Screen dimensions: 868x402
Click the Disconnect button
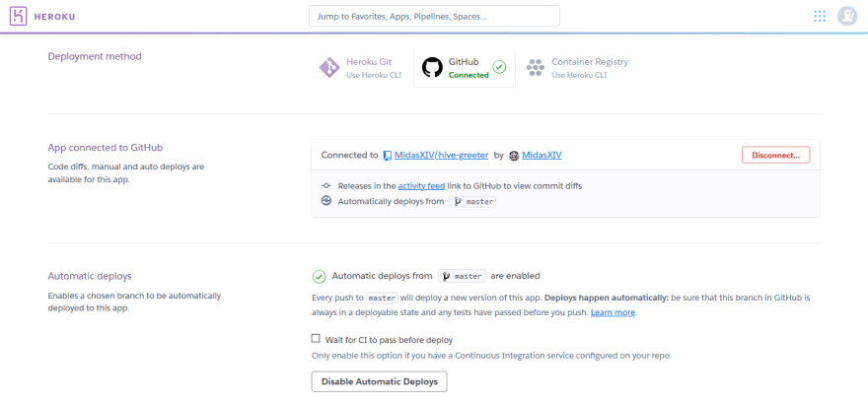pos(775,156)
